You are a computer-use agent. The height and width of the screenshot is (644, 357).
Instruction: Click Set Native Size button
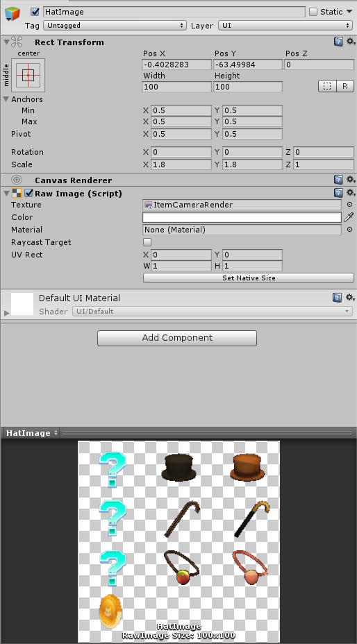tap(249, 278)
